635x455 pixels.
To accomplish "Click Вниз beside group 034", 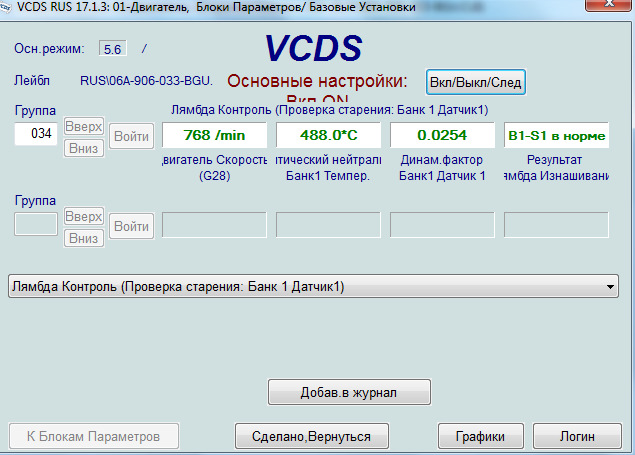I will coord(84,148).
